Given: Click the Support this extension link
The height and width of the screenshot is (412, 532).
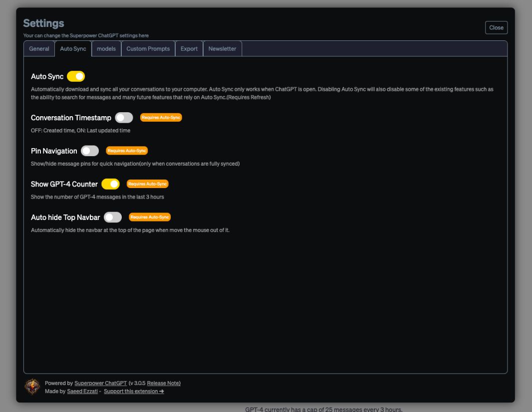Looking at the screenshot, I should [134, 392].
